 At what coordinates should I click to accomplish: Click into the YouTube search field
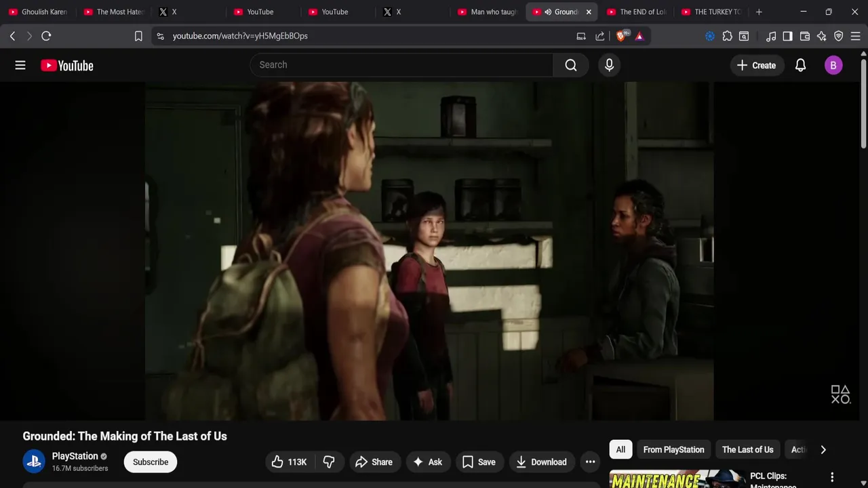coord(401,65)
